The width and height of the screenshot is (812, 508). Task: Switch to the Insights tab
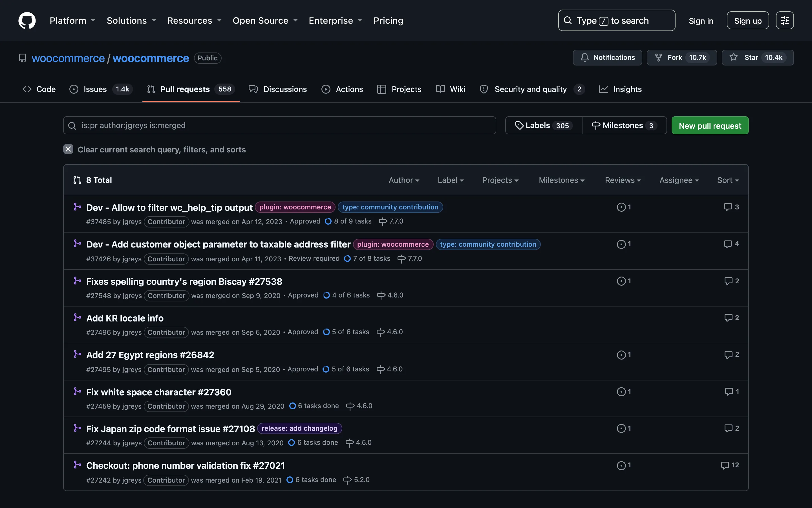click(x=620, y=89)
